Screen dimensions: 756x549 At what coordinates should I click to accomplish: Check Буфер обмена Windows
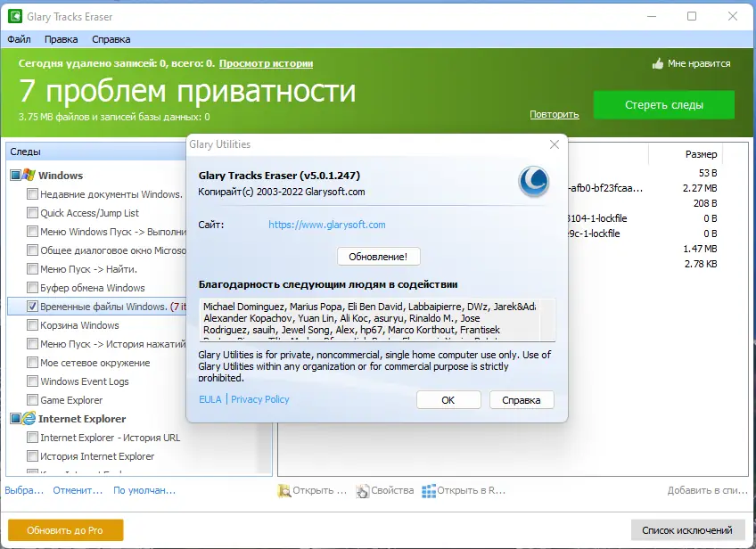32,288
